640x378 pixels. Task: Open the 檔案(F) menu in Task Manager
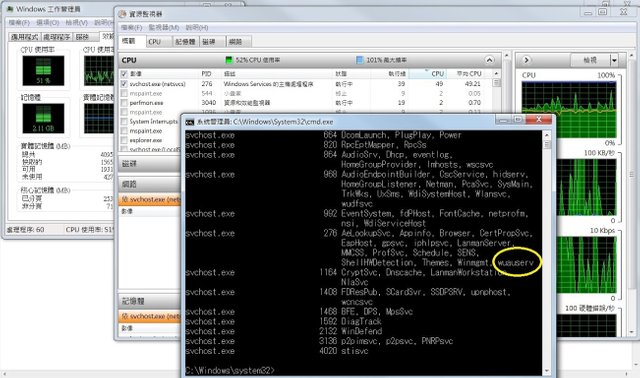19,22
